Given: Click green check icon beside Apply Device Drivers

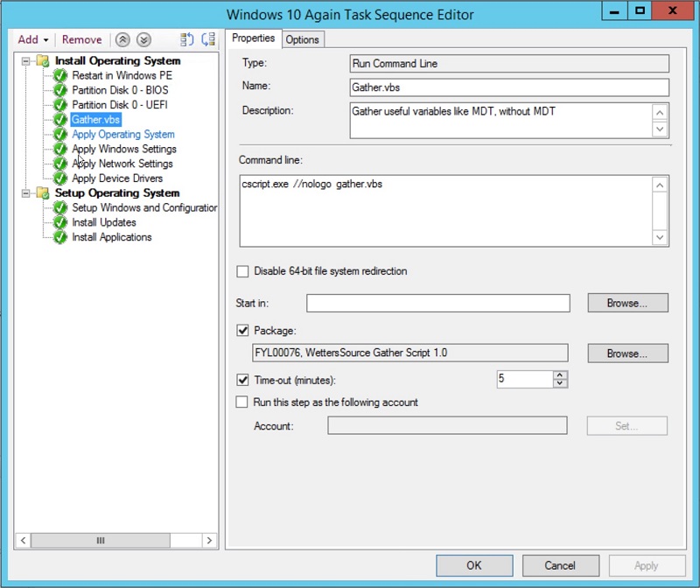Looking at the screenshot, I should [60, 178].
